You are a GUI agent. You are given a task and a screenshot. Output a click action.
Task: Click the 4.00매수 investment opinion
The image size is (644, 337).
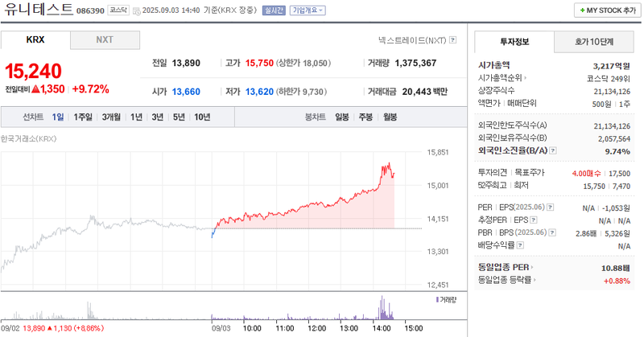587,173
